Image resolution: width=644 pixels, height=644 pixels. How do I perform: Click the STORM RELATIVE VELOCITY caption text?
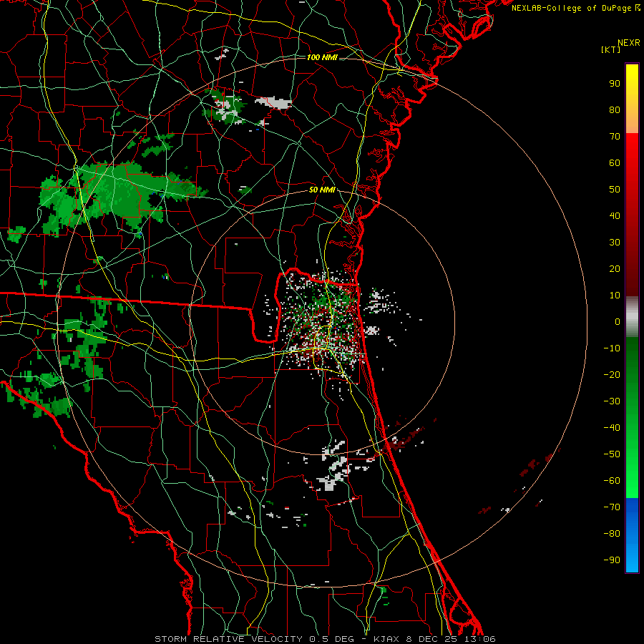[228, 639]
